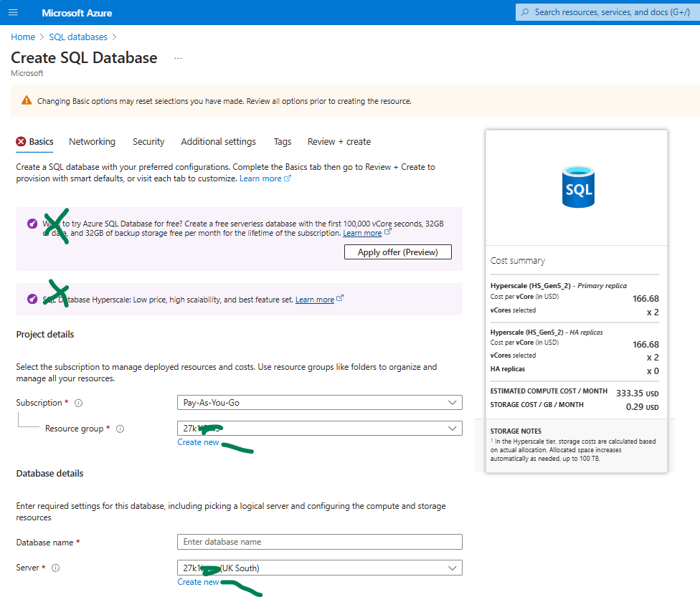
Task: Go to SQL databases breadcrumb
Action: pyautogui.click(x=78, y=37)
